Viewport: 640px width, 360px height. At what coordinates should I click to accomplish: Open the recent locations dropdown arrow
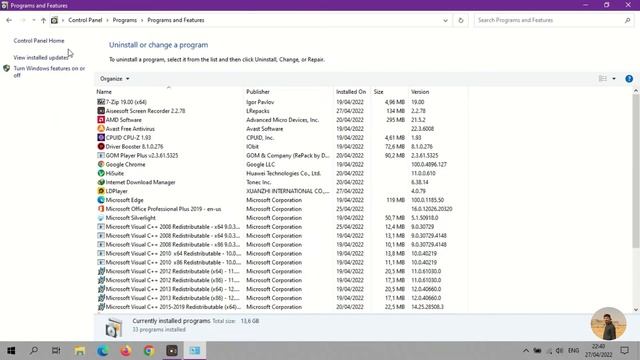(33, 20)
